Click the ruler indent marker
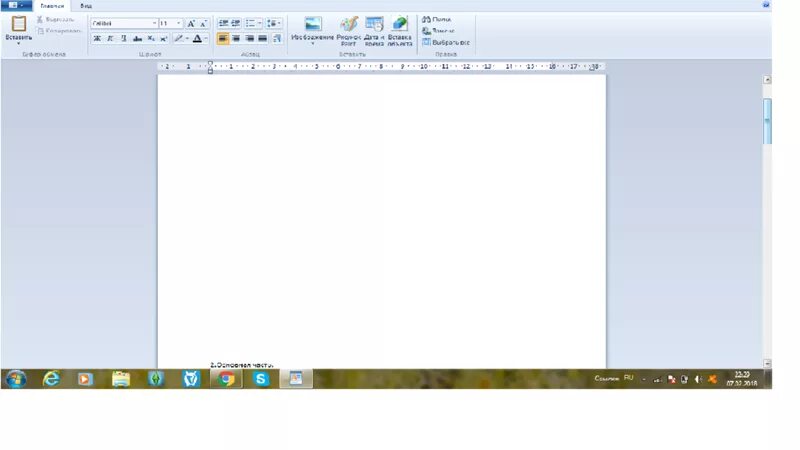The width and height of the screenshot is (800, 450). pyautogui.click(x=210, y=67)
